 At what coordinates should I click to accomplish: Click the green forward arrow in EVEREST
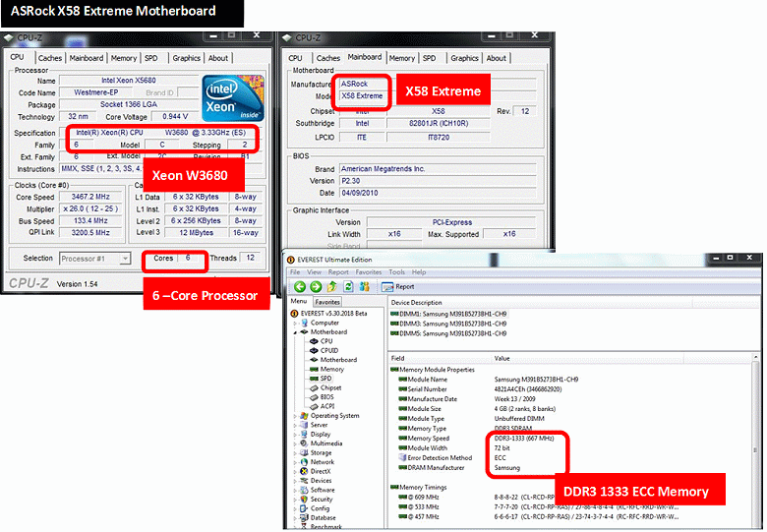click(x=316, y=287)
